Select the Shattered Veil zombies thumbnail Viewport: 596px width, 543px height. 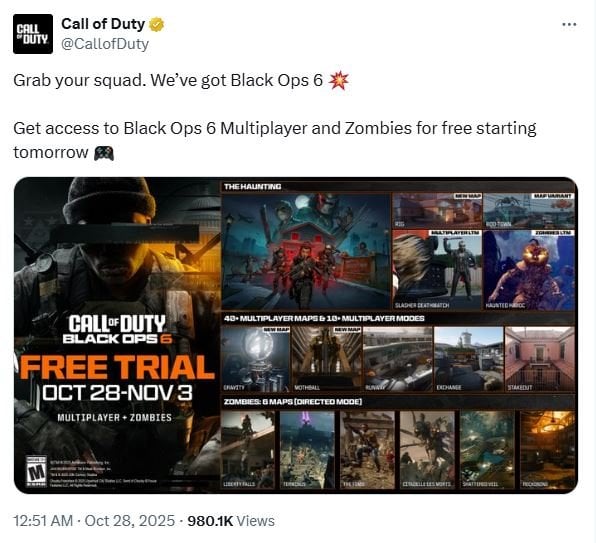(487, 450)
